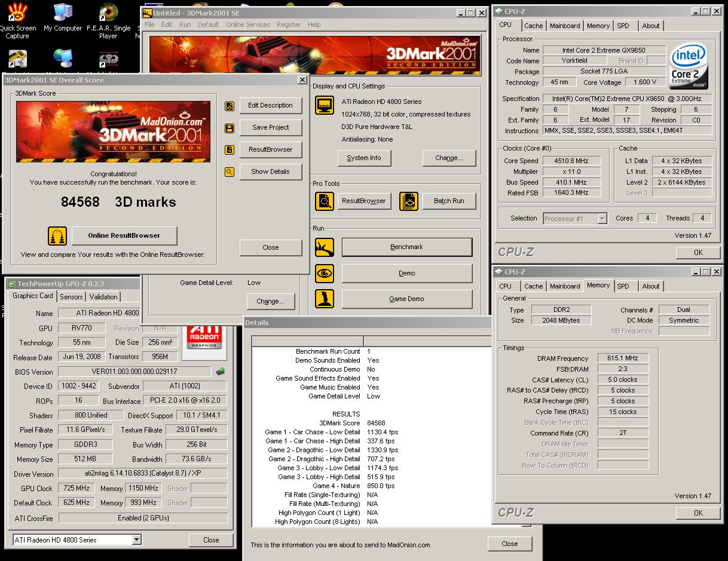Click the Show Details button

tap(271, 172)
